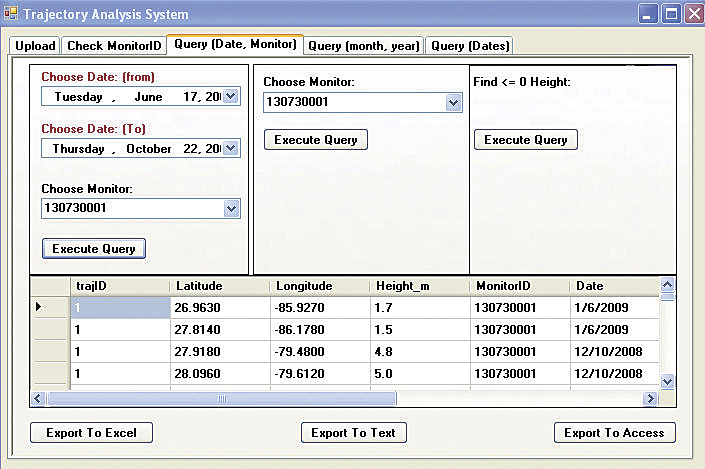Sort by the Height_m column header
Viewport: 705px width, 469px height.
tap(420, 286)
